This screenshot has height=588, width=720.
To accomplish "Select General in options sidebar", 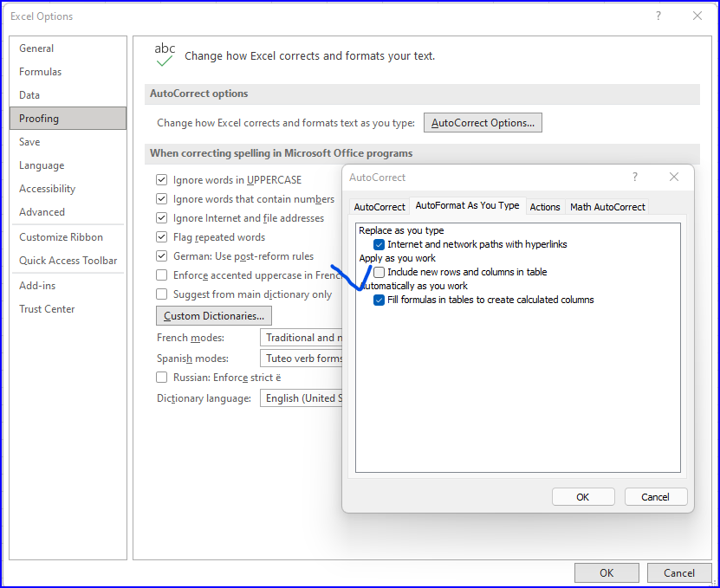I will [x=68, y=48].
